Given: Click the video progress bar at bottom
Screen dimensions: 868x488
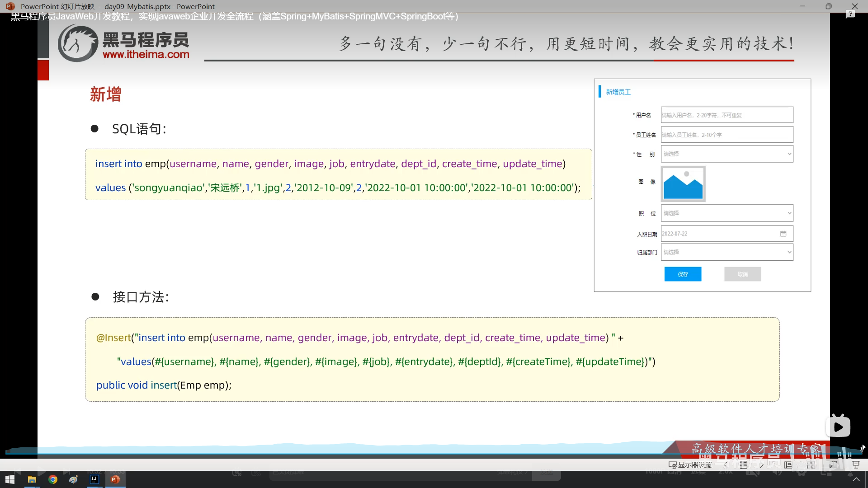Looking at the screenshot, I should 434,453.
